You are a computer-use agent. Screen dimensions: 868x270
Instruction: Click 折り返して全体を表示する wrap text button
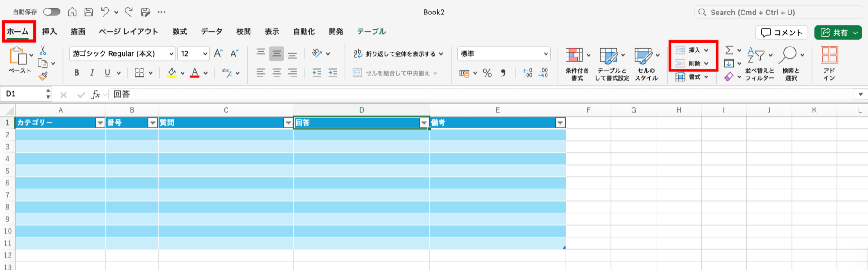(398, 53)
